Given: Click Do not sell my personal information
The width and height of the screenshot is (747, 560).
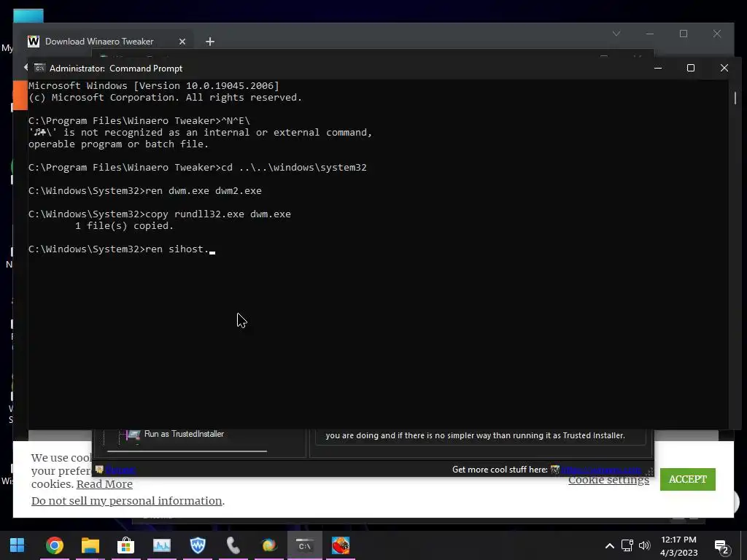Looking at the screenshot, I should click(127, 500).
